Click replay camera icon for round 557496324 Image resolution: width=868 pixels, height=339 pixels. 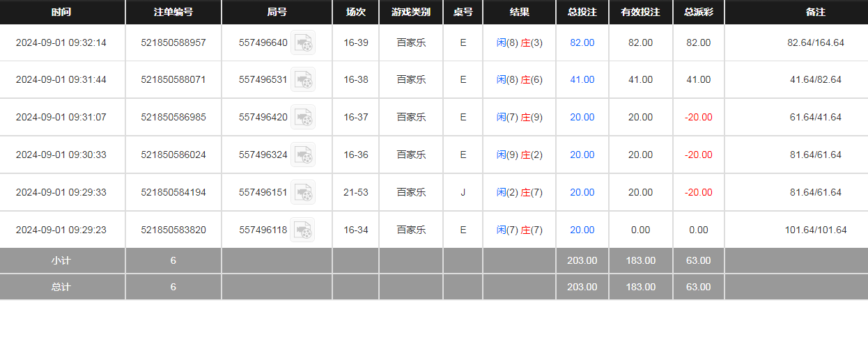pyautogui.click(x=303, y=155)
